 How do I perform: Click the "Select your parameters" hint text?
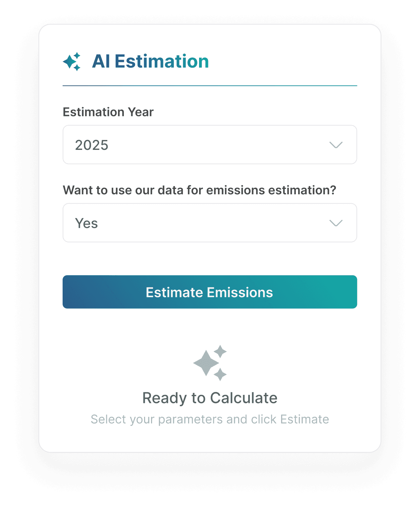click(x=210, y=419)
